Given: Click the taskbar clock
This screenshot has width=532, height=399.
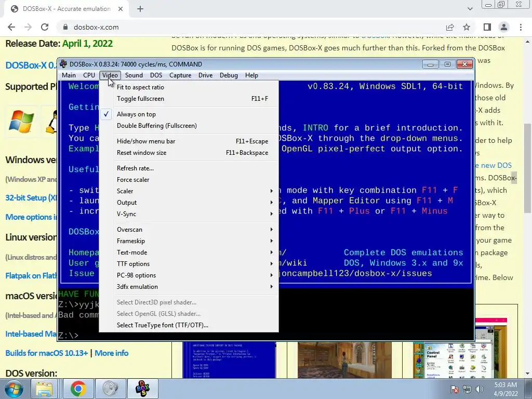Looking at the screenshot, I should point(506,389).
